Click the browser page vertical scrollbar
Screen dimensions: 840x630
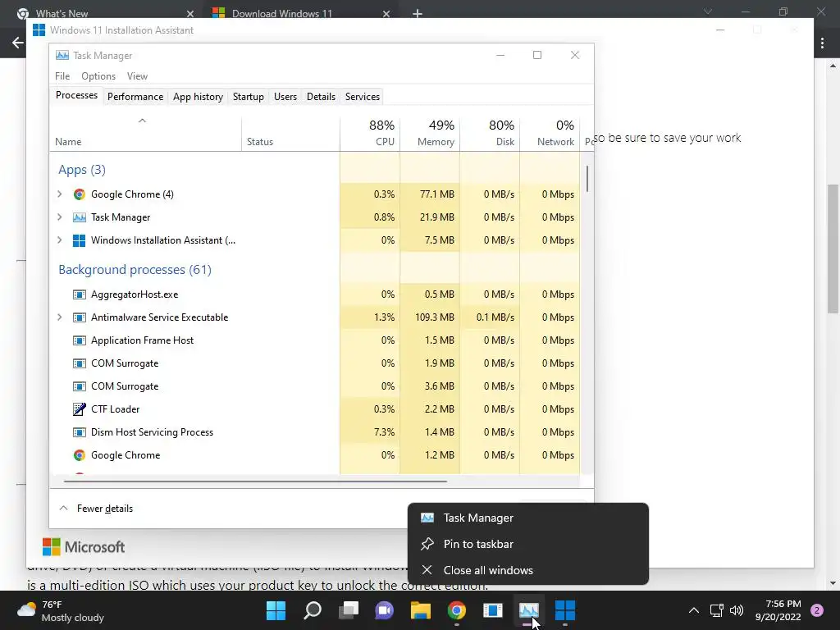(x=833, y=249)
